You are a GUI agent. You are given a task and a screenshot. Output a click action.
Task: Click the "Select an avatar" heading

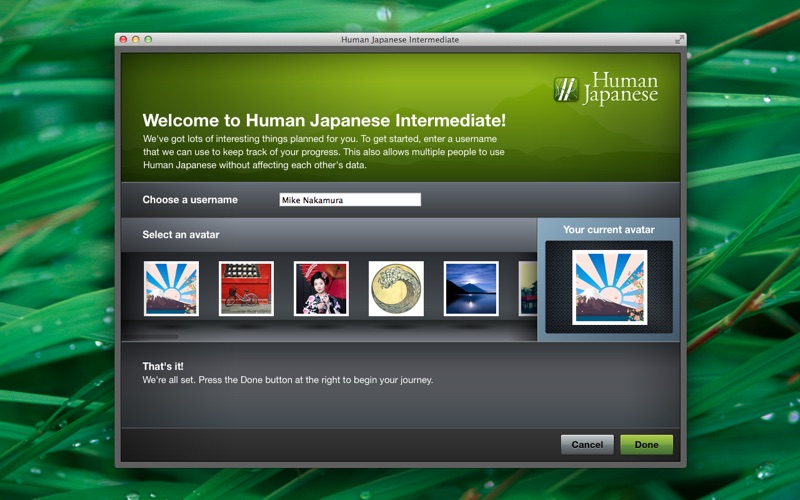pyautogui.click(x=181, y=235)
